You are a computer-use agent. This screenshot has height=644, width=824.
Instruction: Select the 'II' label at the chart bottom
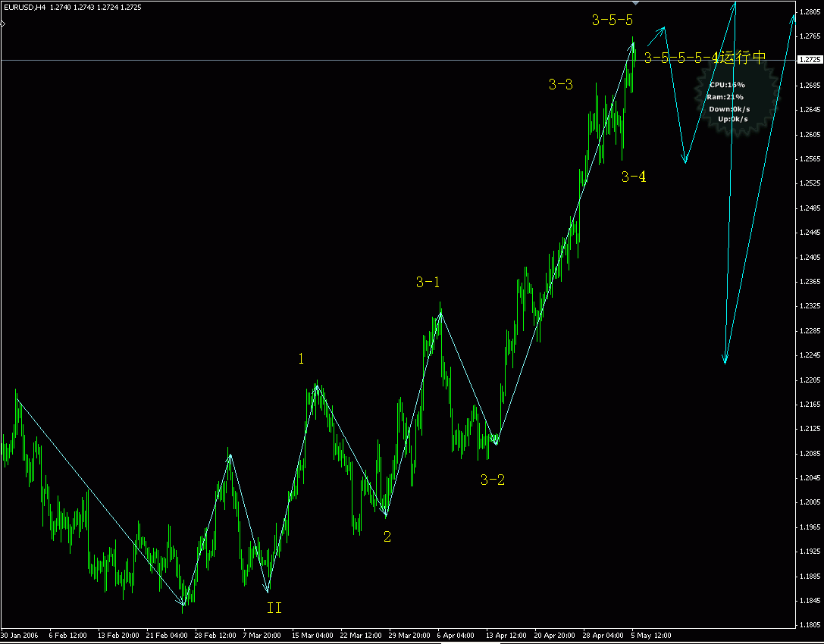coord(273,608)
